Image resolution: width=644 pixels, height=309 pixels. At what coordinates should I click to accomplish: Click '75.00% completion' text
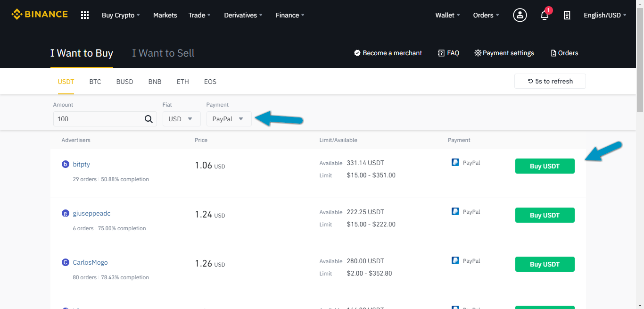pos(122,228)
